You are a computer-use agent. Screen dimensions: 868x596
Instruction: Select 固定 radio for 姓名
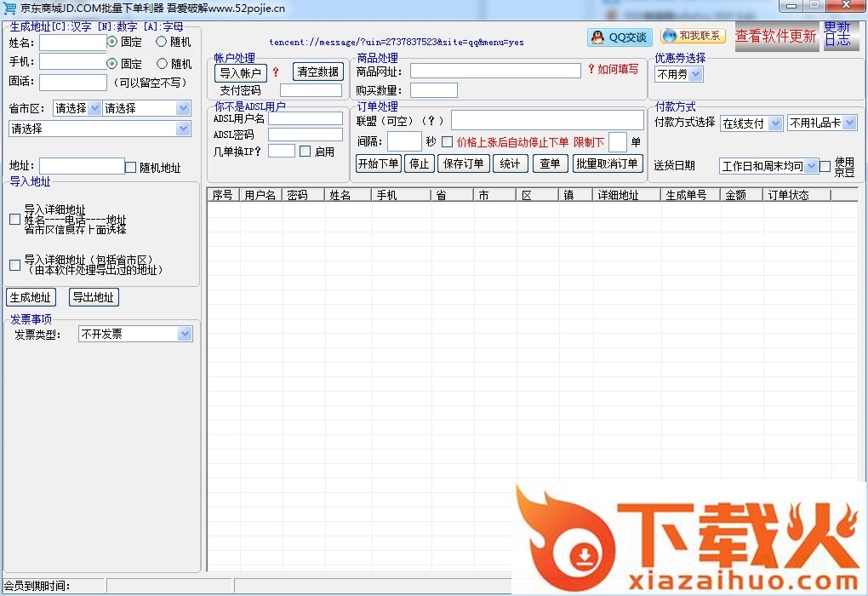click(x=112, y=42)
